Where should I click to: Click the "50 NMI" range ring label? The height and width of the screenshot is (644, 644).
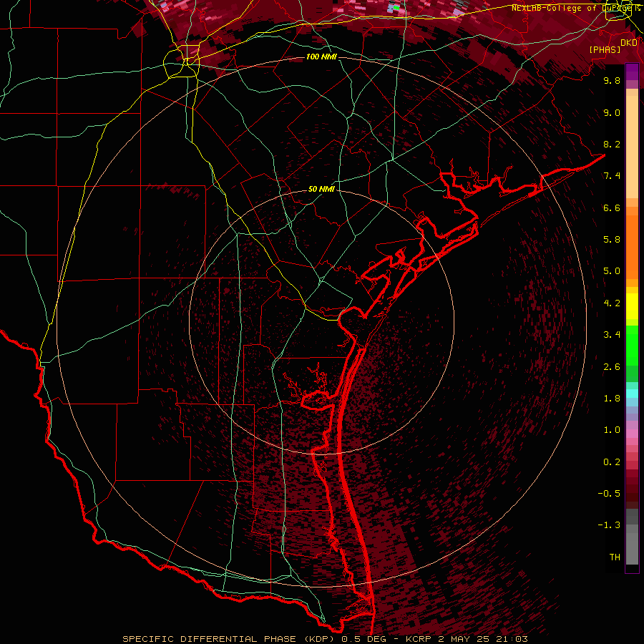click(x=321, y=189)
